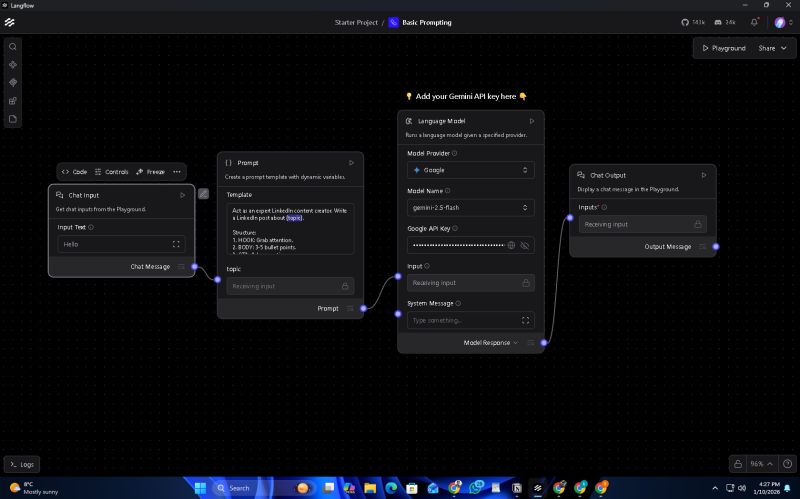Open Code in the node toolbar
This screenshot has height=499, width=800.
(x=74, y=172)
